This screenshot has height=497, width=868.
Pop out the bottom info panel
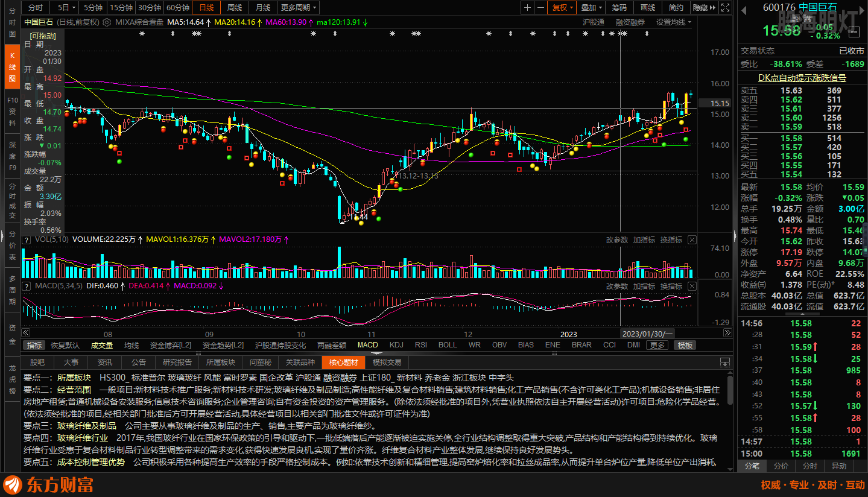point(725,362)
